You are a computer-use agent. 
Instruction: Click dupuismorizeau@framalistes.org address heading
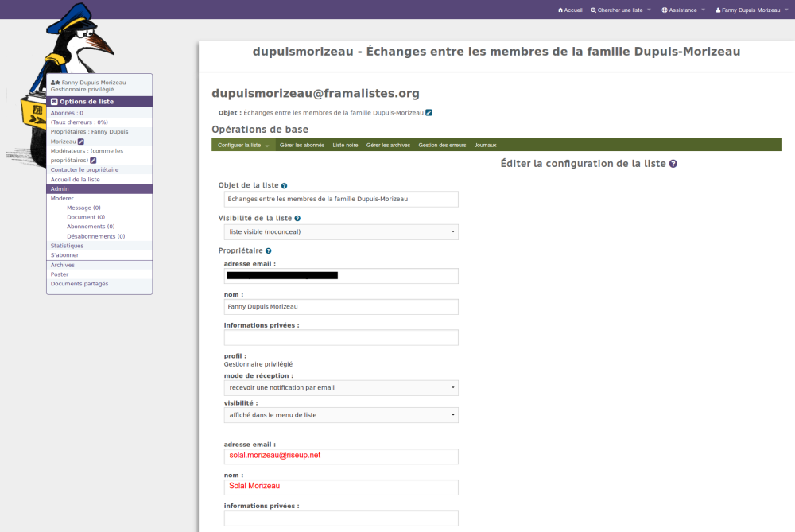(316, 94)
